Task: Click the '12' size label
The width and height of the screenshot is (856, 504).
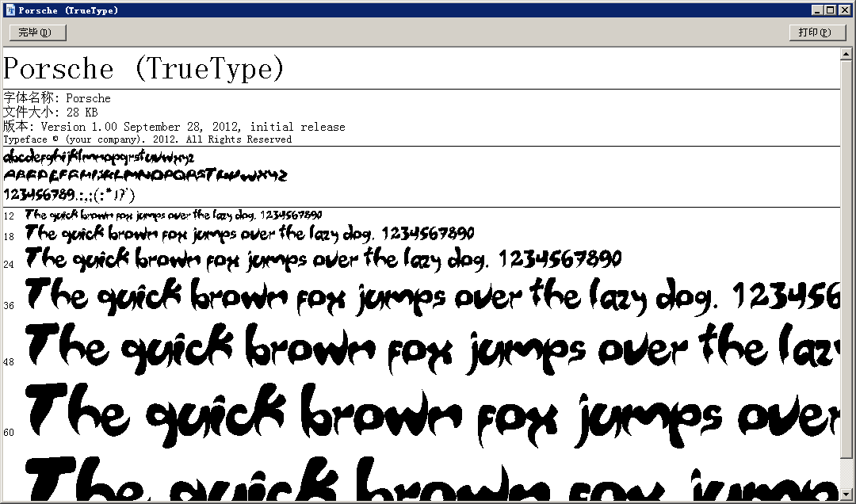Action: 9,216
